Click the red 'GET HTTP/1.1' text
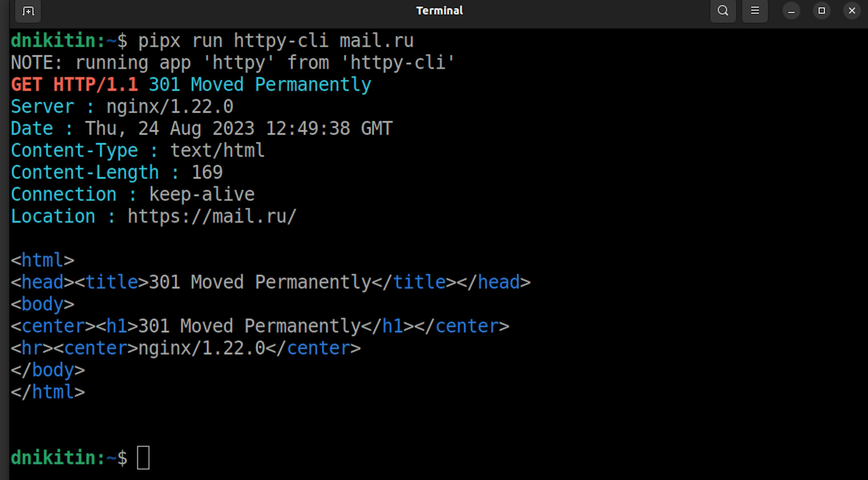 74,84
